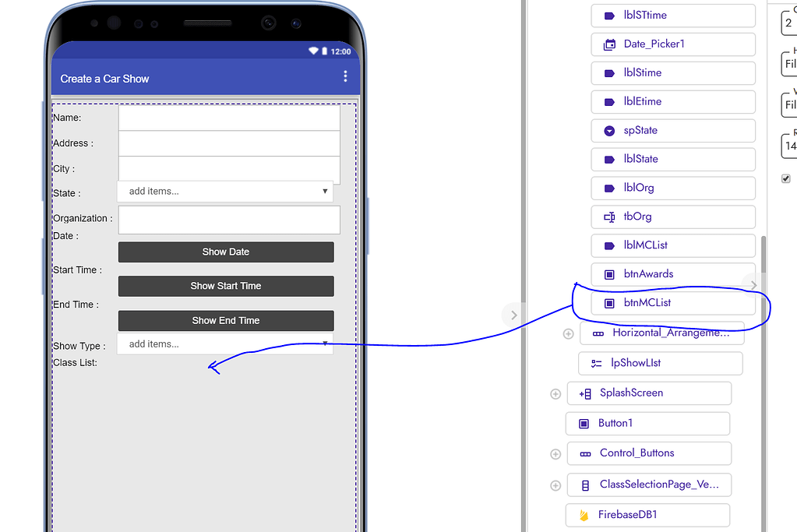The width and height of the screenshot is (797, 532).
Task: Click the Date : label in preview
Action: pyautogui.click(x=65, y=236)
